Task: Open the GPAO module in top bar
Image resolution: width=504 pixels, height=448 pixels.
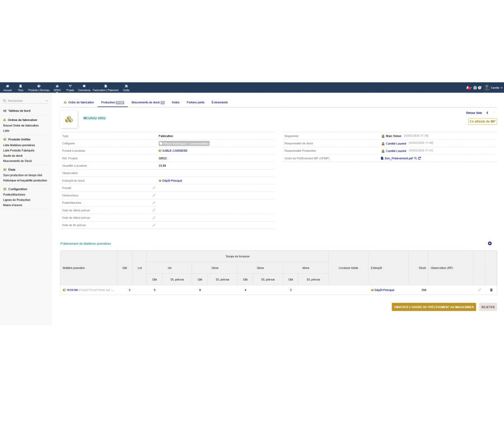Action: (57, 87)
